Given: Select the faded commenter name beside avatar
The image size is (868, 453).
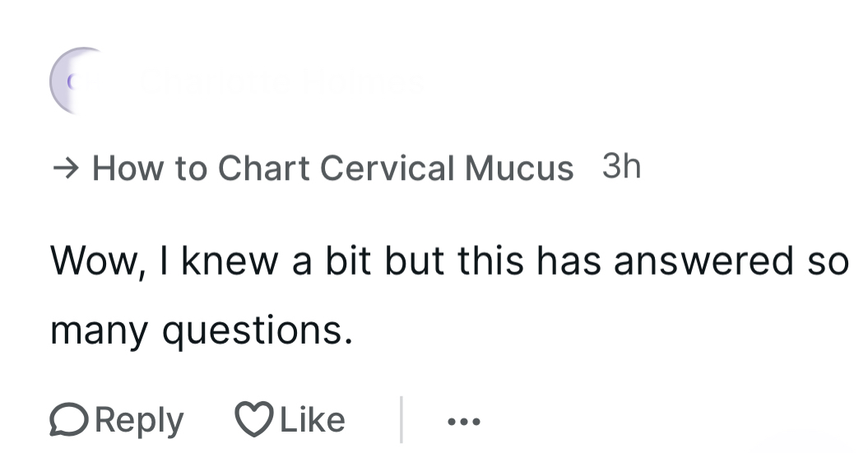Looking at the screenshot, I should point(280,81).
